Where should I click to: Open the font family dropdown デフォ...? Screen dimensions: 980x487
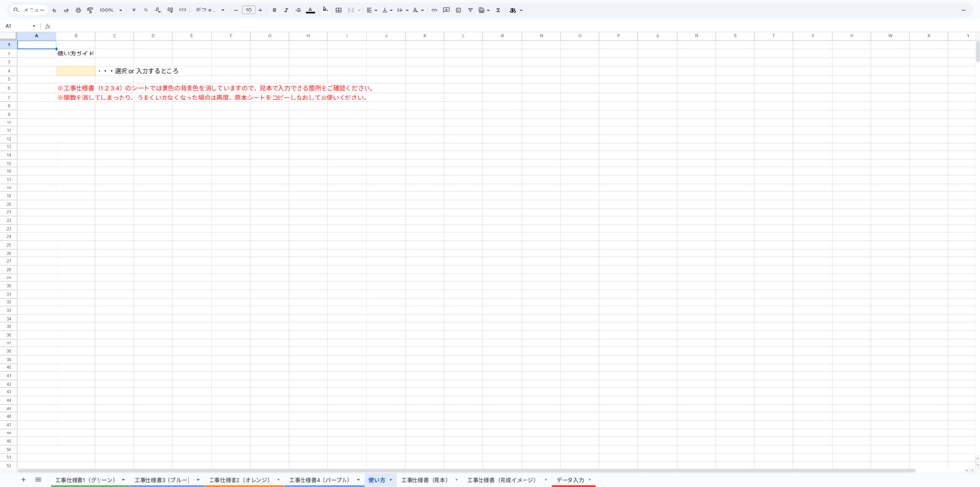210,11
